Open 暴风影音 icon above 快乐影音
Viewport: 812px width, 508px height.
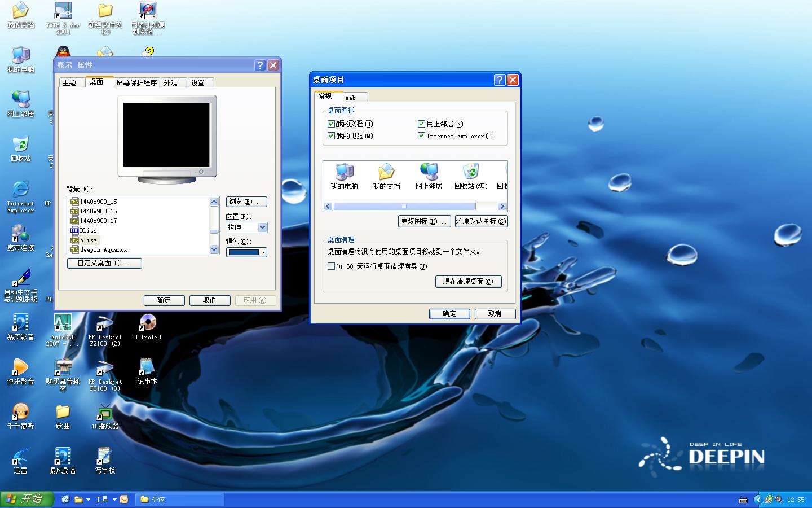[x=20, y=327]
